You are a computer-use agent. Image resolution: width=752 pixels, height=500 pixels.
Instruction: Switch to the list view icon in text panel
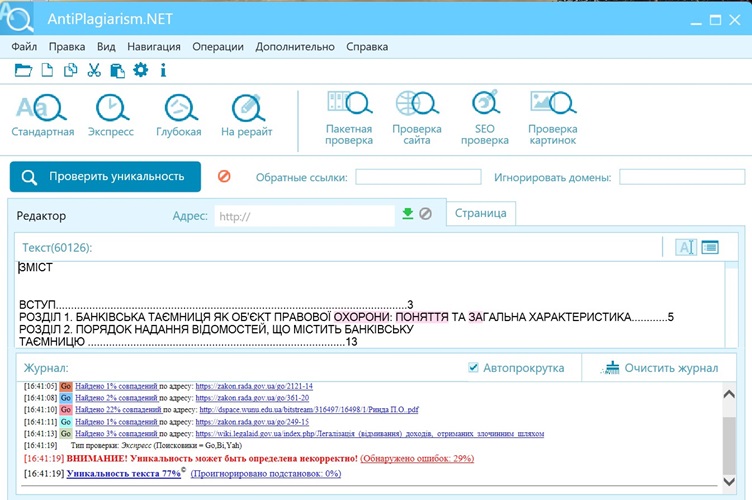point(710,247)
